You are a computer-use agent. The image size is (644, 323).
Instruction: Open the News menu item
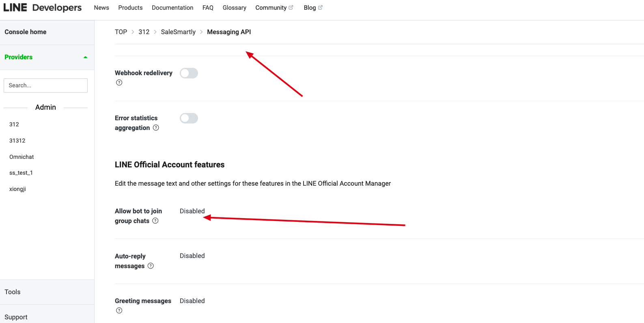(x=101, y=8)
